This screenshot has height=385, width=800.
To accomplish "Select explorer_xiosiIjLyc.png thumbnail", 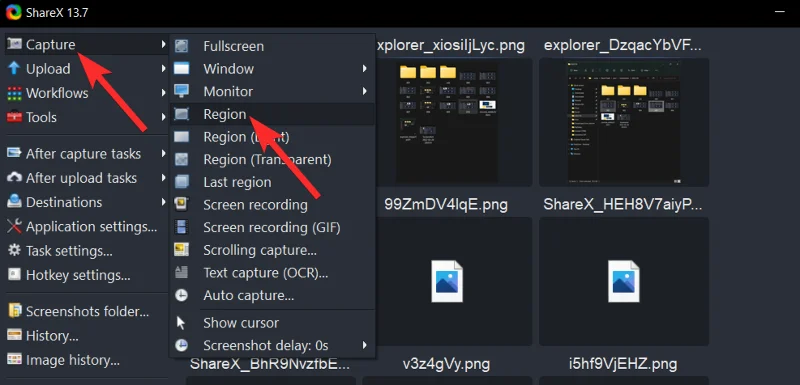I will click(447, 122).
